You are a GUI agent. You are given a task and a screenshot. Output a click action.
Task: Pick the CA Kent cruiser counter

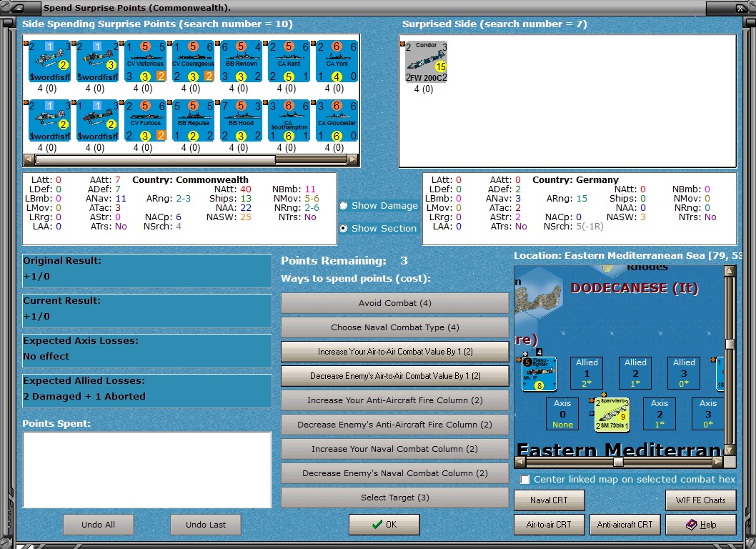[289, 61]
